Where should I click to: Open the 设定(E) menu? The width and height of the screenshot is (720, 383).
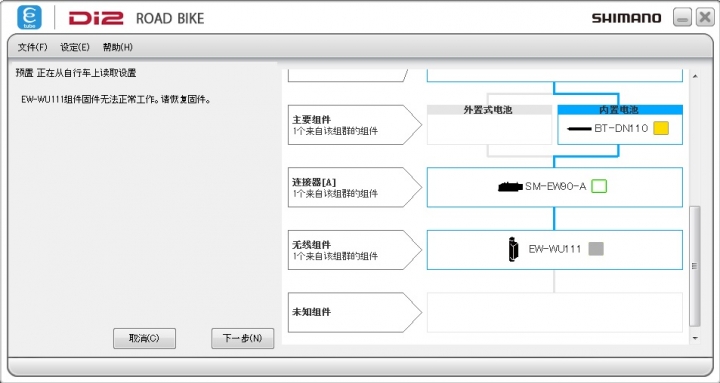[75, 47]
